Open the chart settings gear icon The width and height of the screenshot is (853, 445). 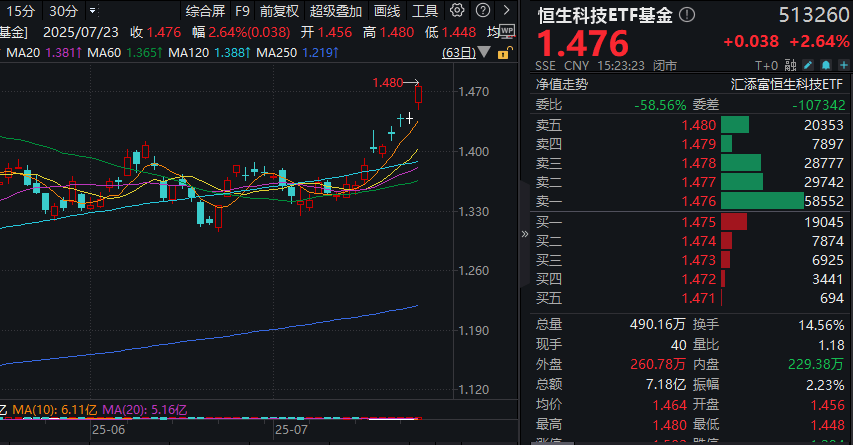coord(457,10)
